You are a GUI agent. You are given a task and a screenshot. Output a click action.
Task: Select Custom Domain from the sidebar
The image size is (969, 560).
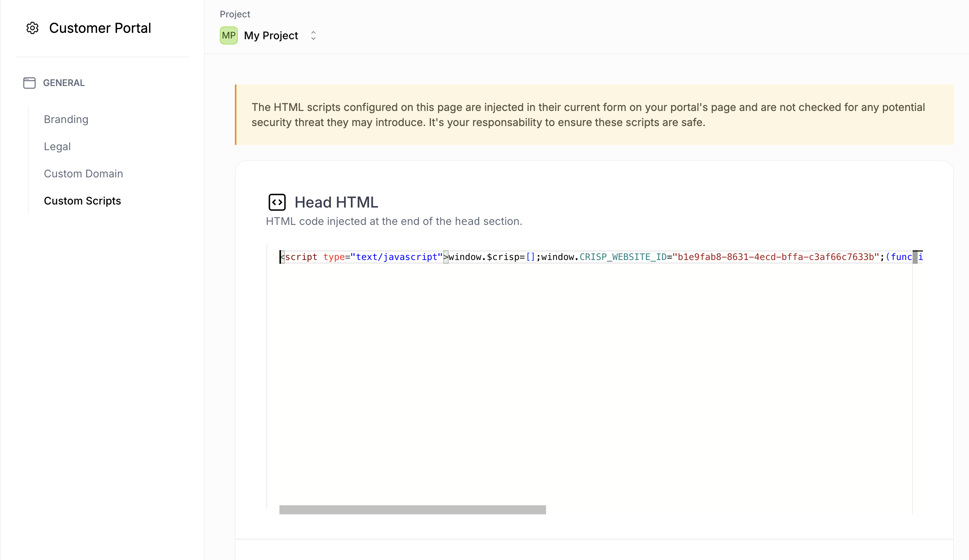pos(83,173)
